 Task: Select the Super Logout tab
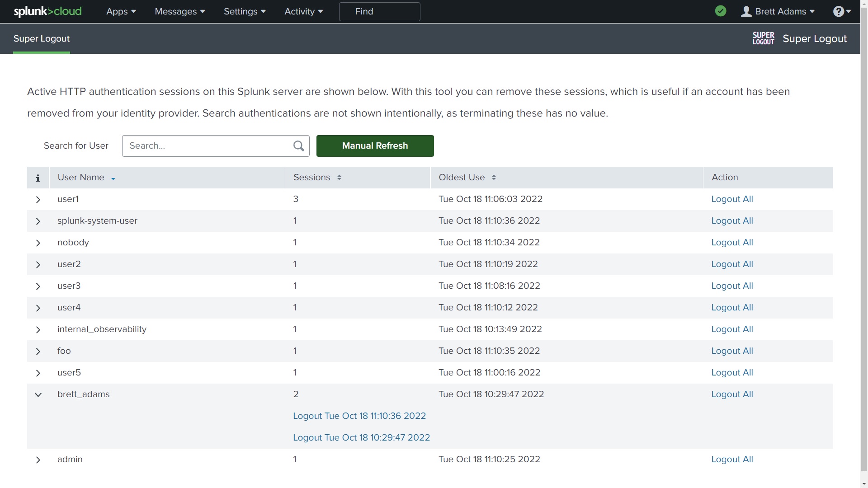coord(42,38)
